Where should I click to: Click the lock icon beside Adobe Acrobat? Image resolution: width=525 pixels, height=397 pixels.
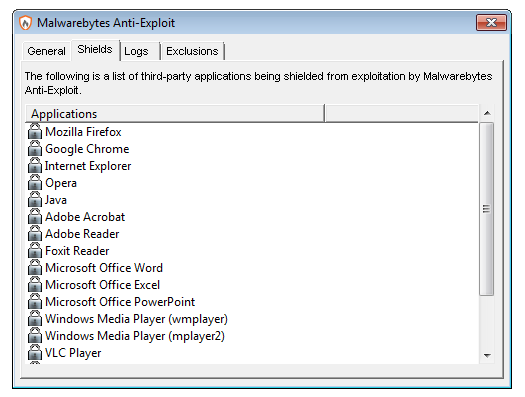[35, 217]
